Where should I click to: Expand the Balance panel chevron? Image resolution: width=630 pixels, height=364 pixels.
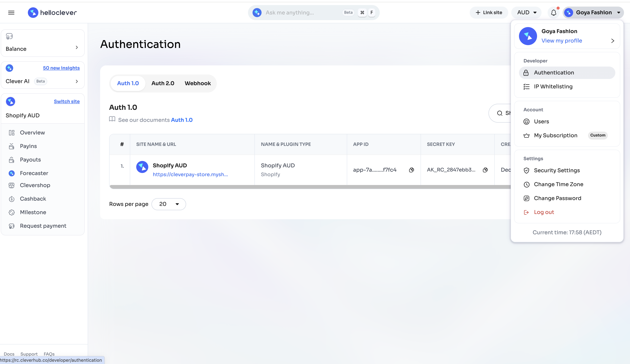tap(77, 47)
